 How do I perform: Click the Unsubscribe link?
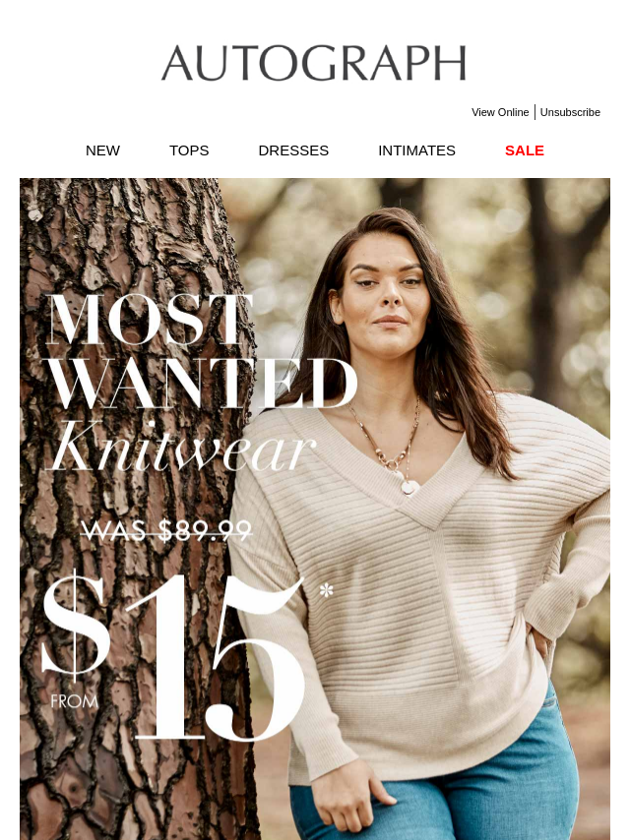[570, 112]
